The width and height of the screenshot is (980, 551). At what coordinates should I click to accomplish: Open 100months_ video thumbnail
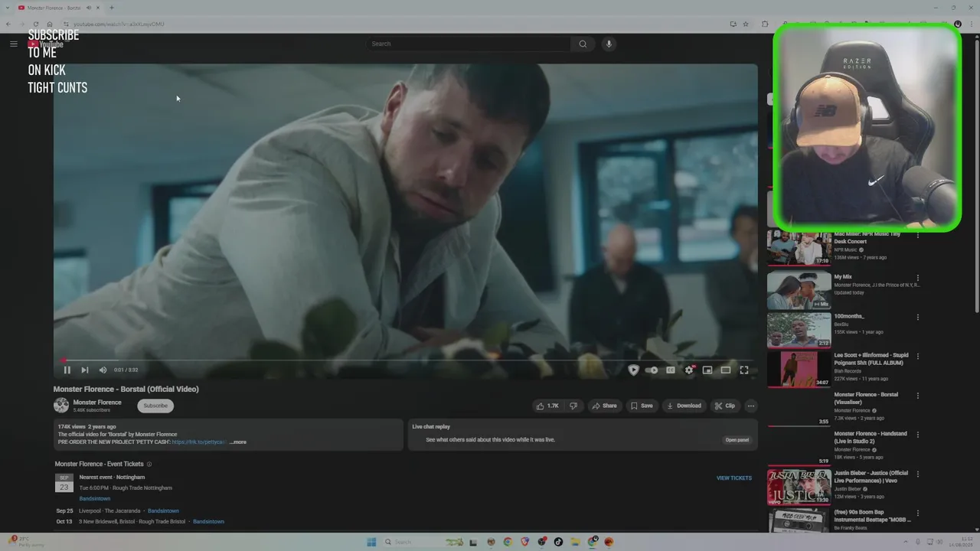[799, 330]
